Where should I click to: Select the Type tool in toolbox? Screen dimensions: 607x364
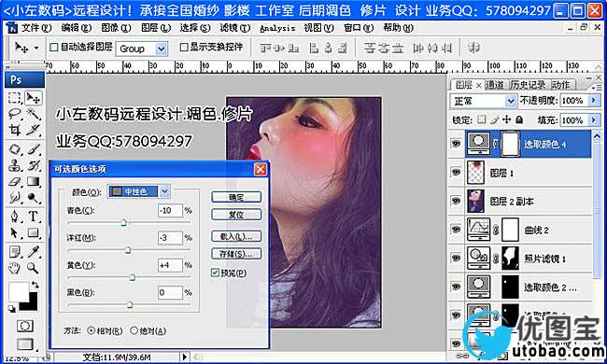coord(34,217)
